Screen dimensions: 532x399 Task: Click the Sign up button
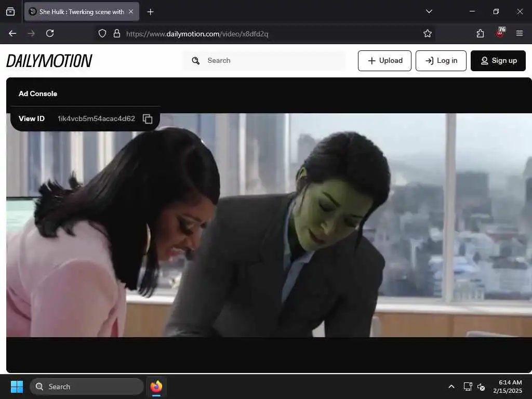pyautogui.click(x=498, y=61)
